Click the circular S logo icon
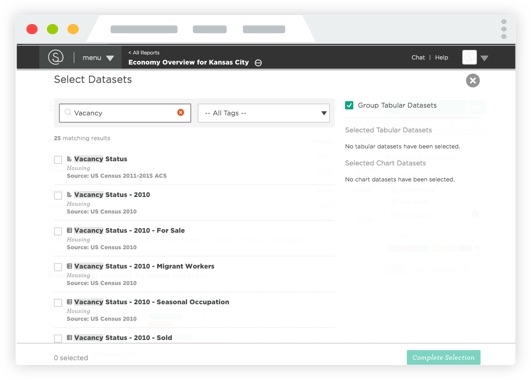 (56, 57)
